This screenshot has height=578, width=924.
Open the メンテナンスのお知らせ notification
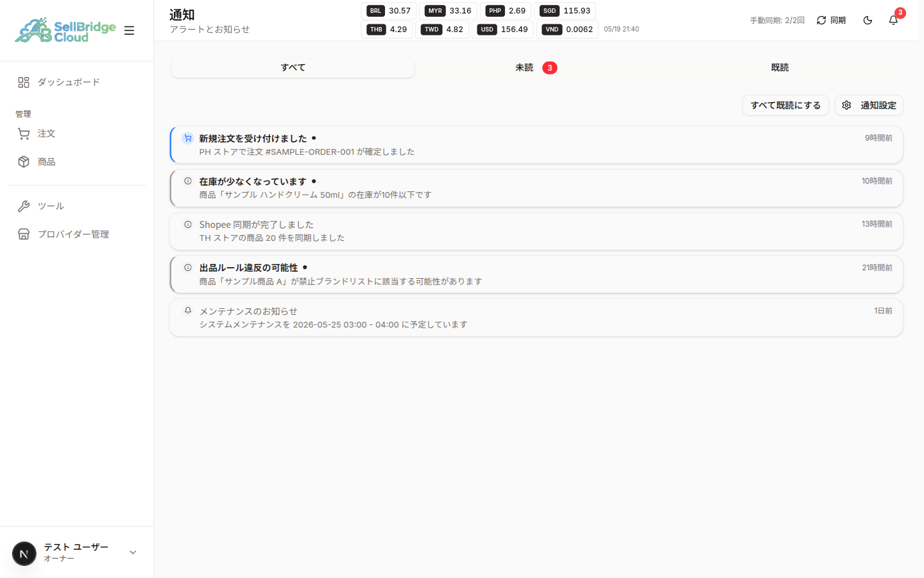pos(536,317)
